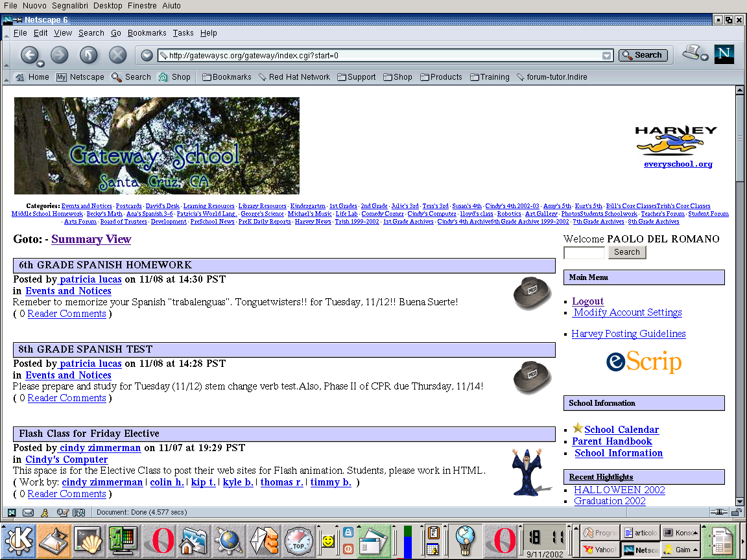This screenshot has height=560, width=747.
Task: Open the Edit menu
Action: [x=40, y=33]
